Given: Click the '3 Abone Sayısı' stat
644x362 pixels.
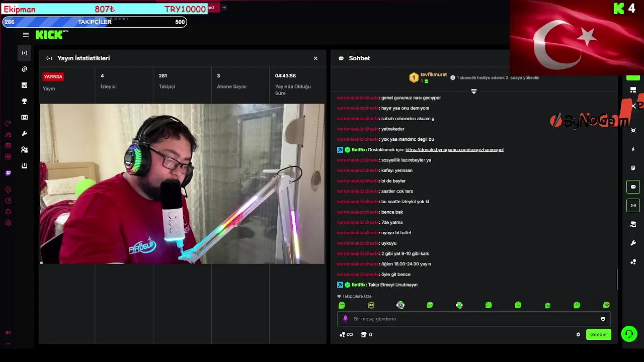Looking at the screenshot, I should pyautogui.click(x=232, y=81).
